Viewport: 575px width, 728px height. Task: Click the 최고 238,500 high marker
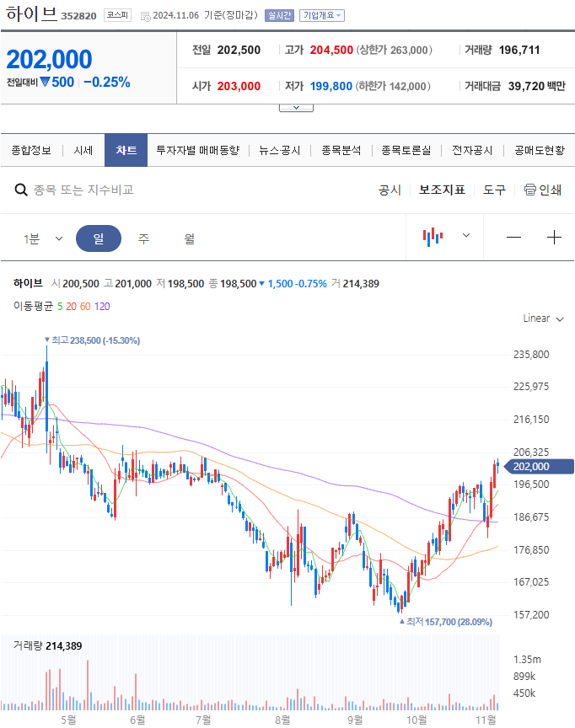click(92, 340)
